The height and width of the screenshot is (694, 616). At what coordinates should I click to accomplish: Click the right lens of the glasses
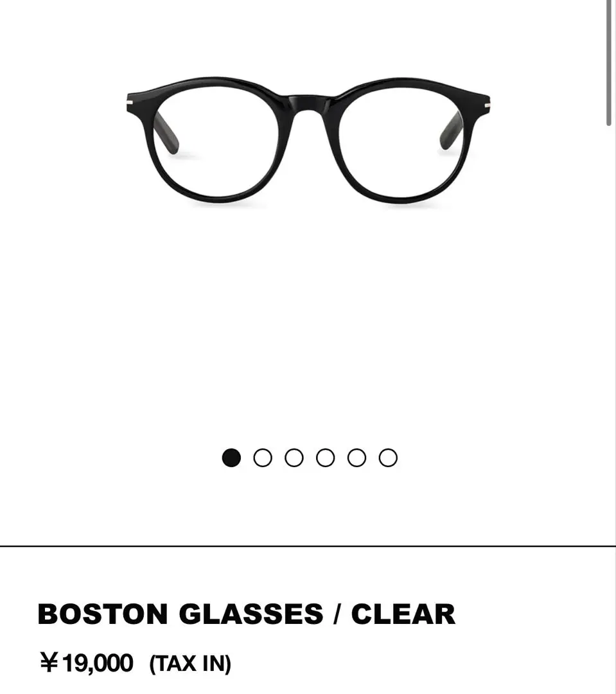coord(400,144)
